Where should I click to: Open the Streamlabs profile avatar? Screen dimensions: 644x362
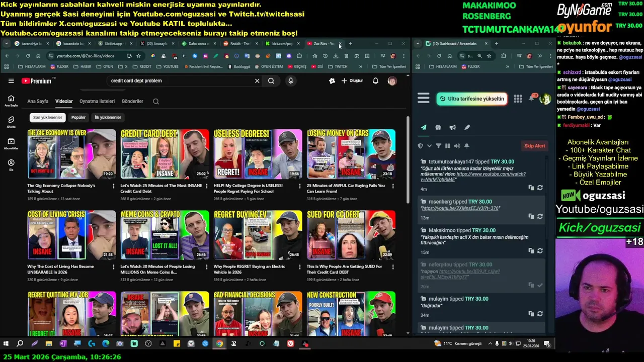pyautogui.click(x=545, y=99)
